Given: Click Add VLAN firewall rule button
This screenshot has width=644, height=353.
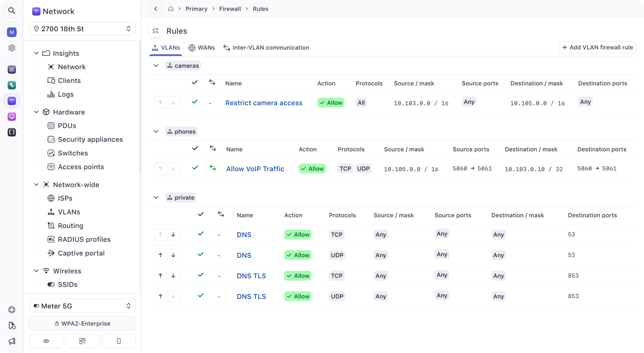Looking at the screenshot, I should click(x=597, y=47).
